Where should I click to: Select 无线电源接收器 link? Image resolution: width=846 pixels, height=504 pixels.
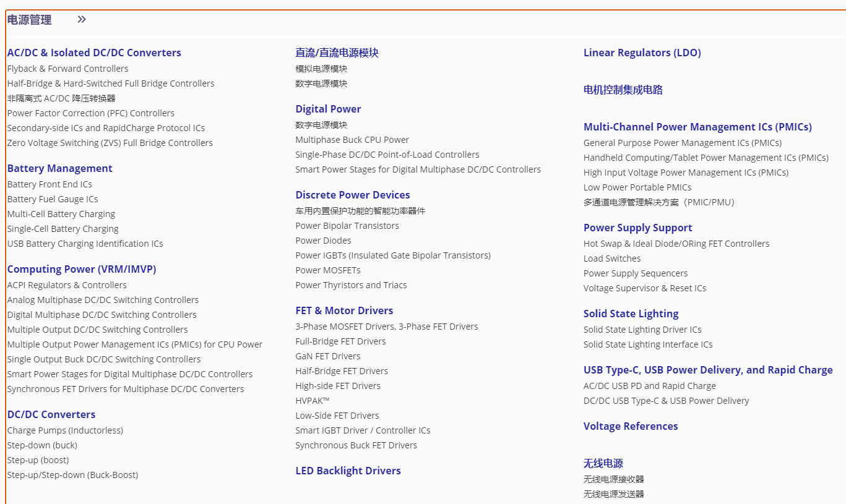(x=614, y=479)
